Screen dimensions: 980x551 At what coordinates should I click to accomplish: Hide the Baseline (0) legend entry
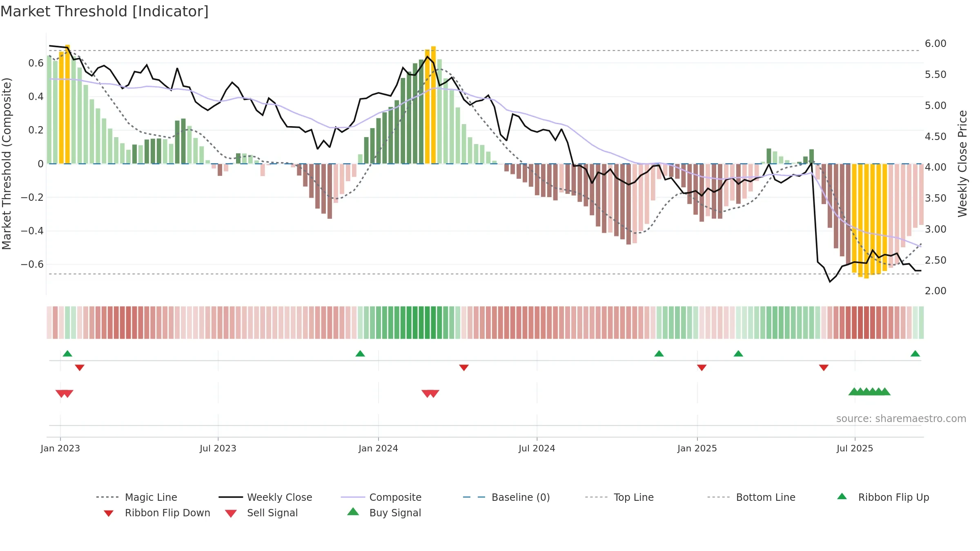tap(506, 497)
